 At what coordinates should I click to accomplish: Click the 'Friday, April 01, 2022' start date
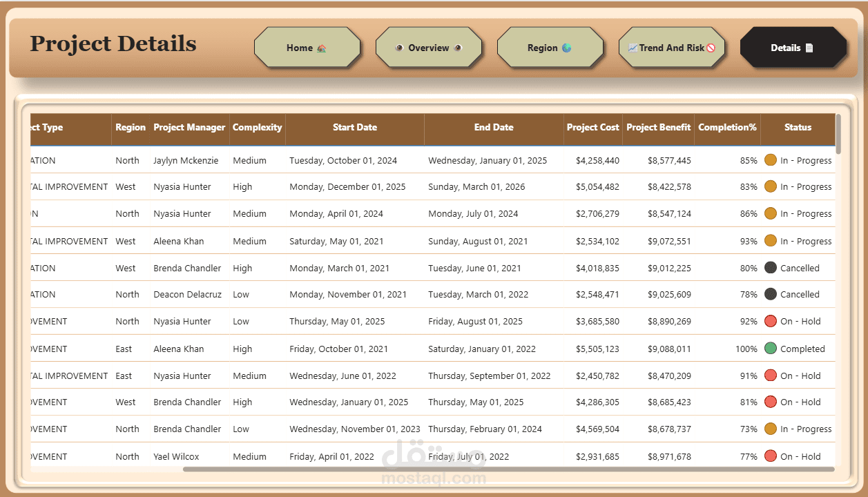point(331,456)
